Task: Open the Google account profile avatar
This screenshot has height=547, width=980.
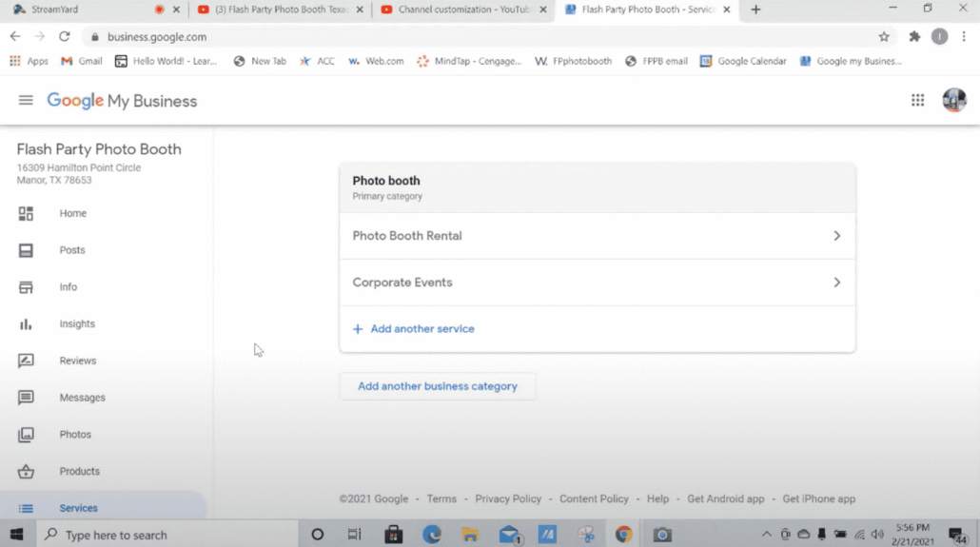Action: 953,100
